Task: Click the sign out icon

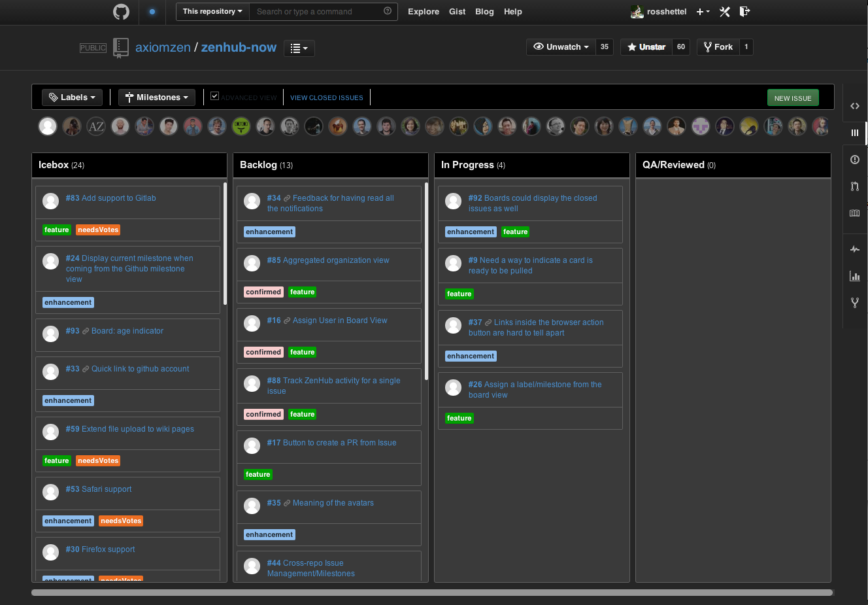Action: coord(744,11)
